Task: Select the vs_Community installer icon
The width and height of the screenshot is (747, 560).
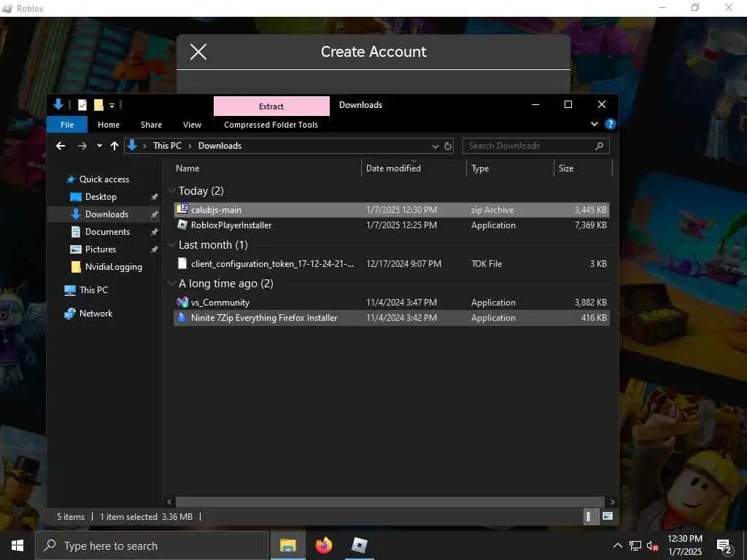Action: (x=182, y=302)
